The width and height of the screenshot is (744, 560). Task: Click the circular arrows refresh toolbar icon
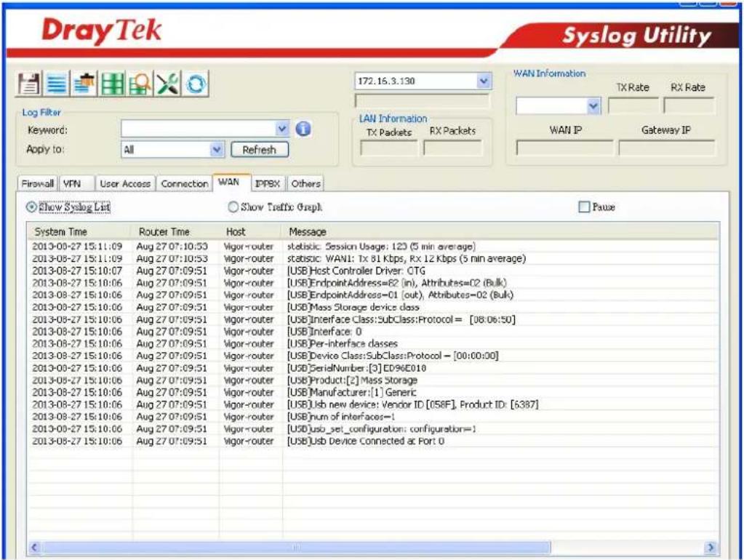coord(196,84)
